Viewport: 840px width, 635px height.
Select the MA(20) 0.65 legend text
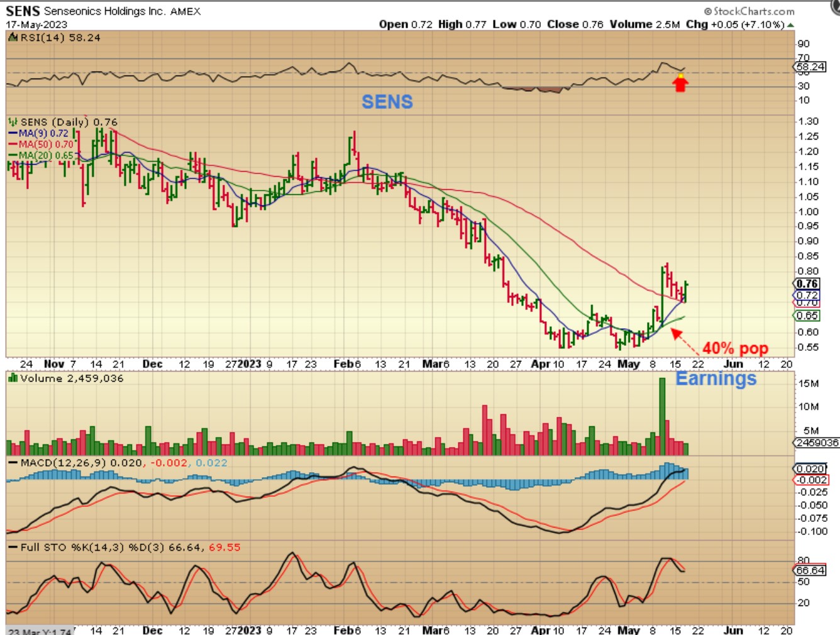coord(46,155)
